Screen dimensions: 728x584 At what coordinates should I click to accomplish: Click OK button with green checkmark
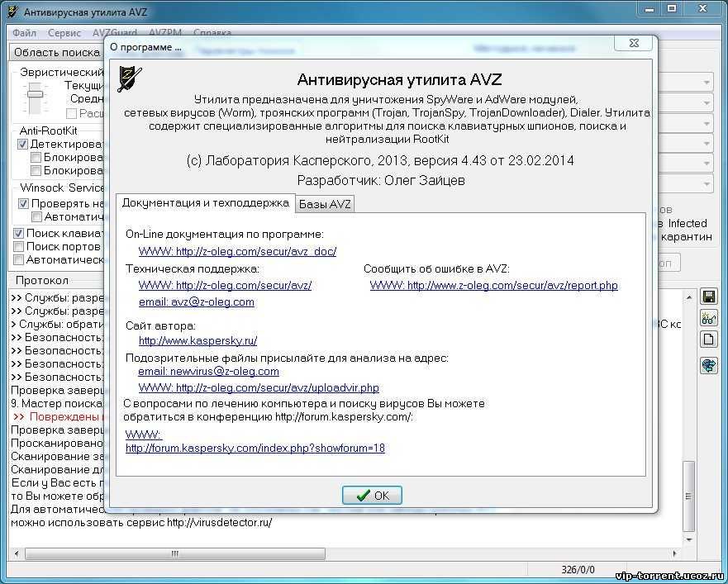click(372, 496)
